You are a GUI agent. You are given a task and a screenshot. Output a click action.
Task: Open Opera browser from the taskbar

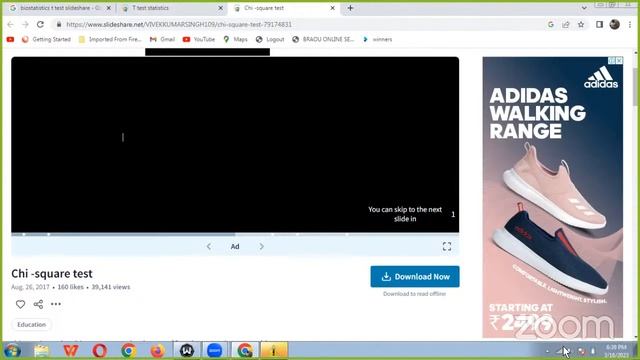pyautogui.click(x=100, y=351)
